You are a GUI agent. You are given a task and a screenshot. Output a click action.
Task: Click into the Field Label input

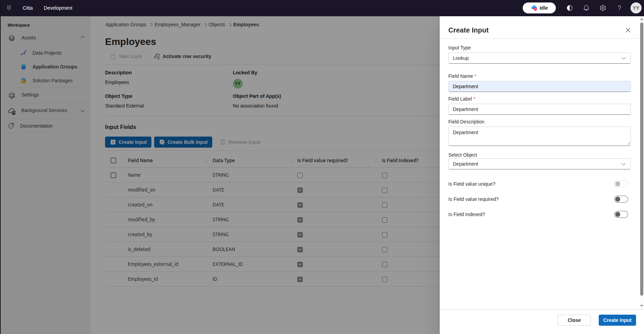(x=539, y=109)
